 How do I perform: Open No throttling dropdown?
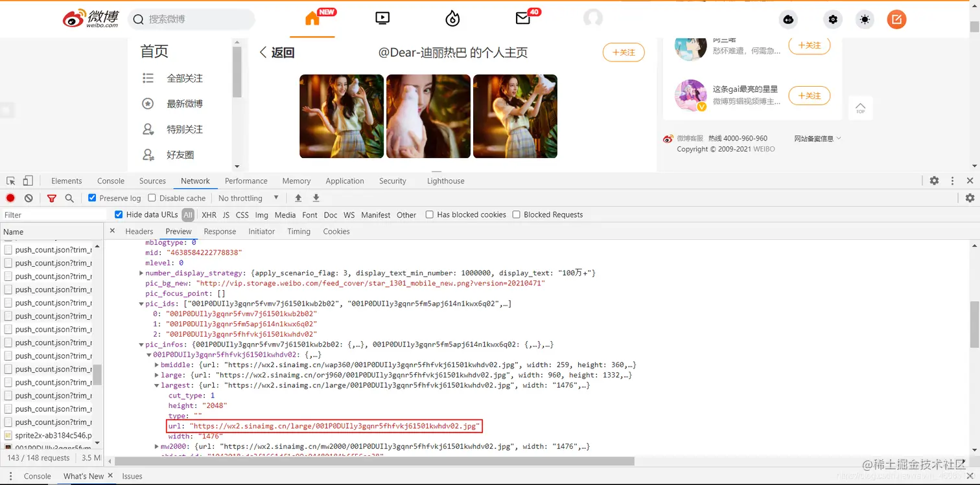(248, 198)
